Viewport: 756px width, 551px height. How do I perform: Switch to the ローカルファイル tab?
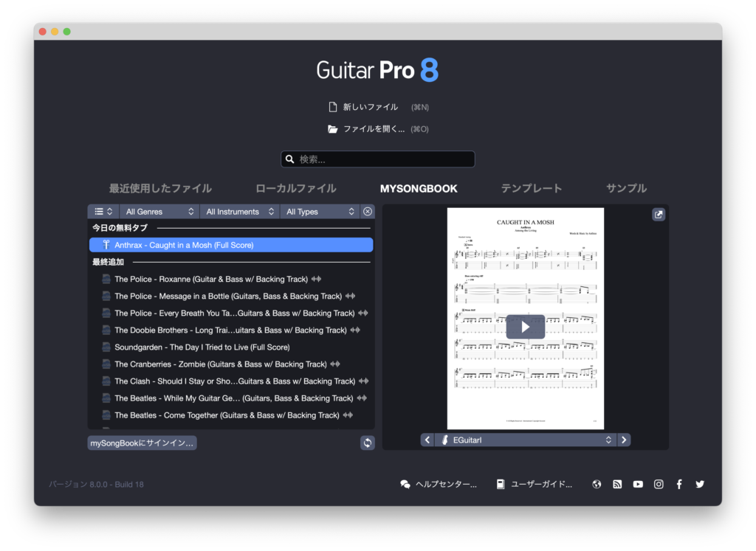click(x=295, y=188)
